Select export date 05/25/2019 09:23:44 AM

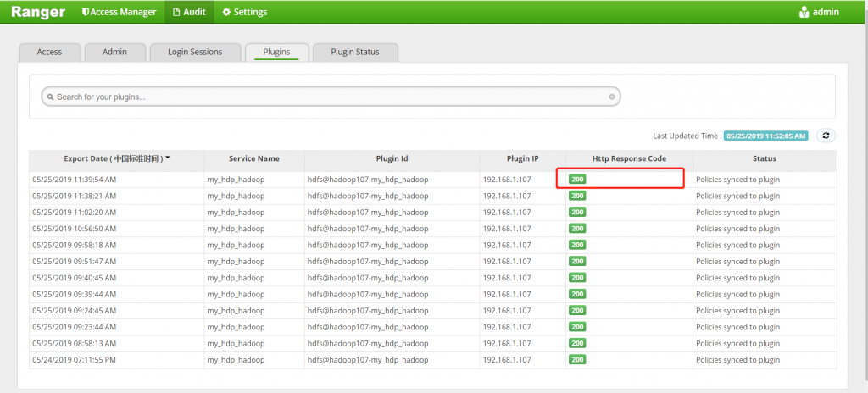[x=75, y=327]
